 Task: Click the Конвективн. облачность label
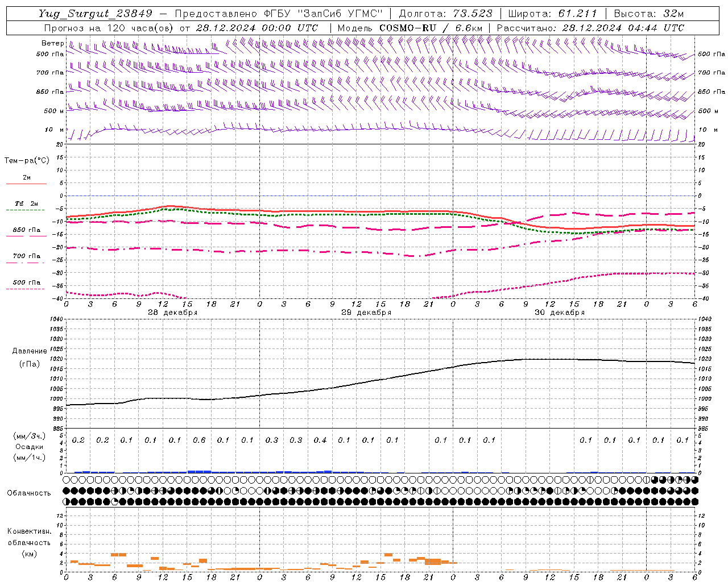point(29,537)
